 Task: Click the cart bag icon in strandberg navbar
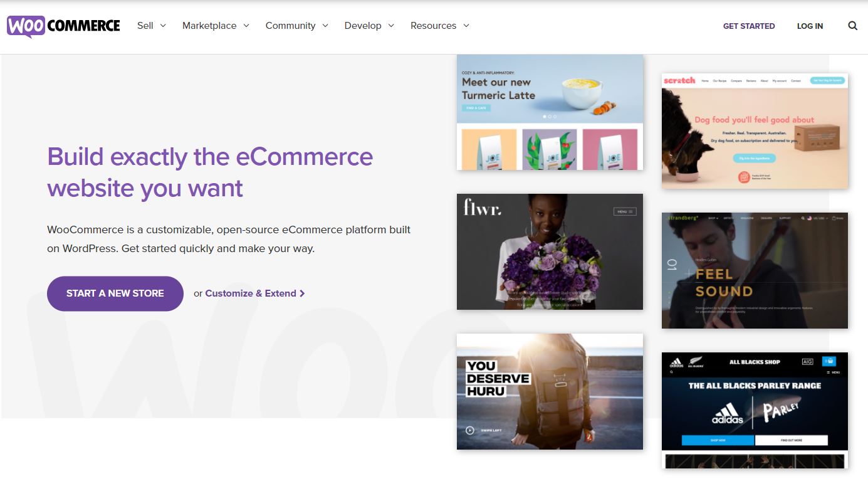coord(834,218)
